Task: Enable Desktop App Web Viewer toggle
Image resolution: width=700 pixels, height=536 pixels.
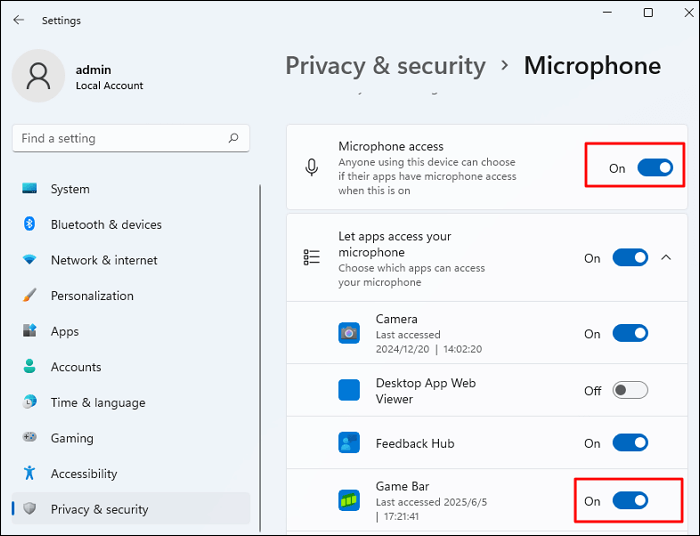Action: point(630,390)
